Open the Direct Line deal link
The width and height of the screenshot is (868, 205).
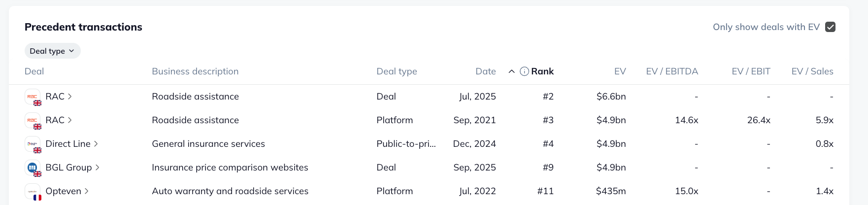click(x=68, y=144)
